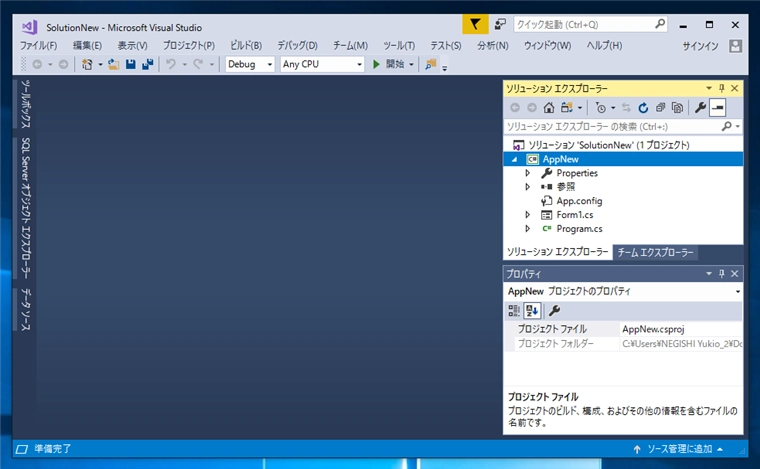Open the AppNew プロジェクトのプロパティ object dropdown
Viewport: 760px width, 469px height.
coord(738,292)
